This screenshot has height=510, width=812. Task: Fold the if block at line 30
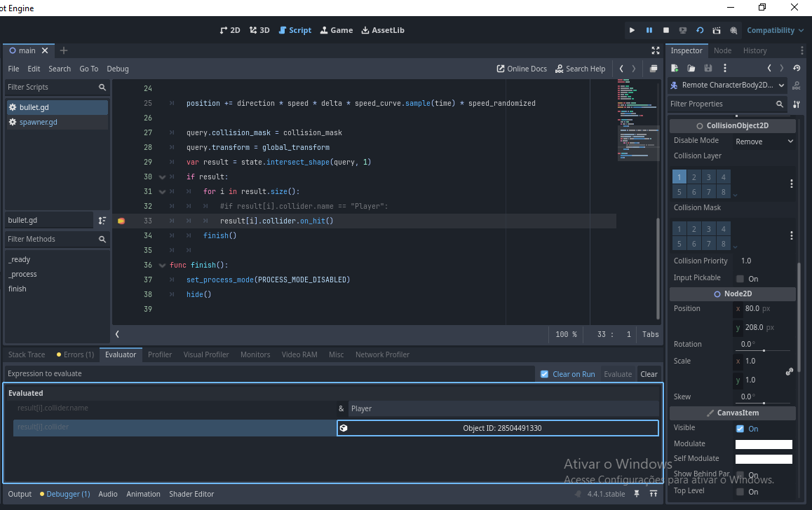click(x=162, y=177)
